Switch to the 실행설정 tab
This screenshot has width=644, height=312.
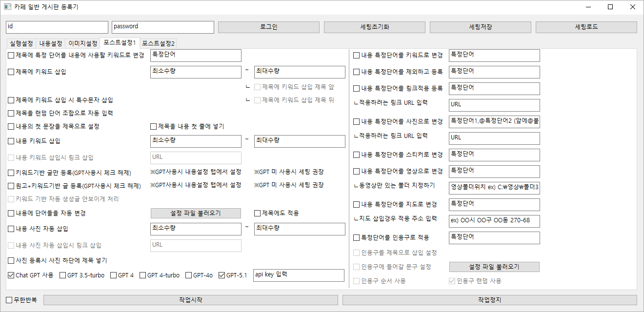point(21,43)
